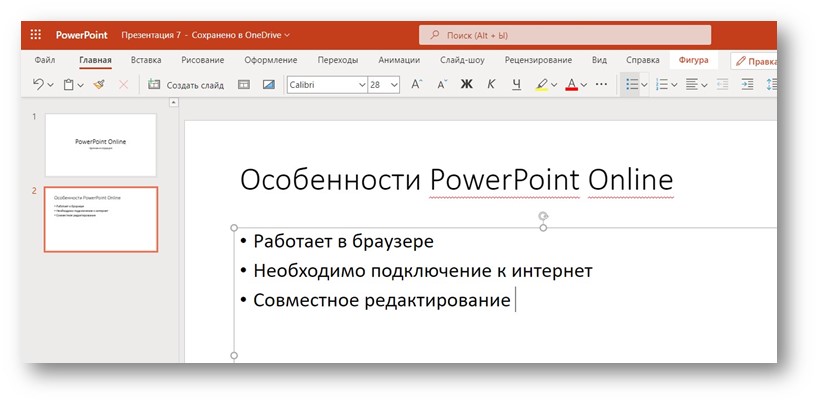
Task: Click the top-left text box resize handle
Action: pos(234,228)
